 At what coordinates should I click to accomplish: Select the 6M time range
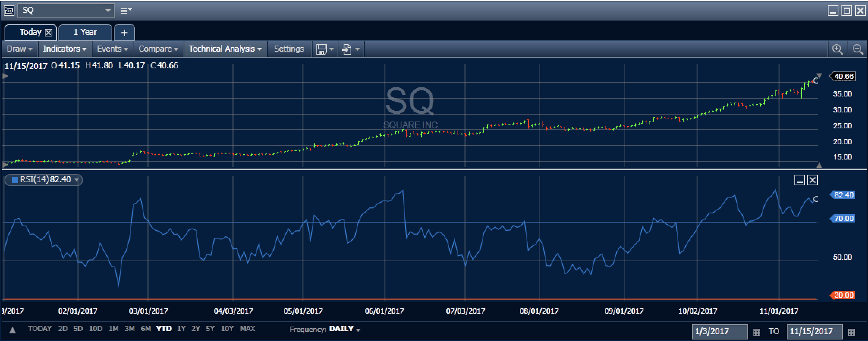[x=146, y=329]
